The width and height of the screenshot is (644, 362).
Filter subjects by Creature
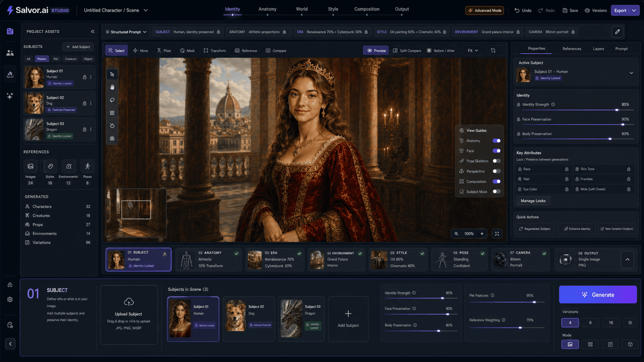tap(71, 59)
